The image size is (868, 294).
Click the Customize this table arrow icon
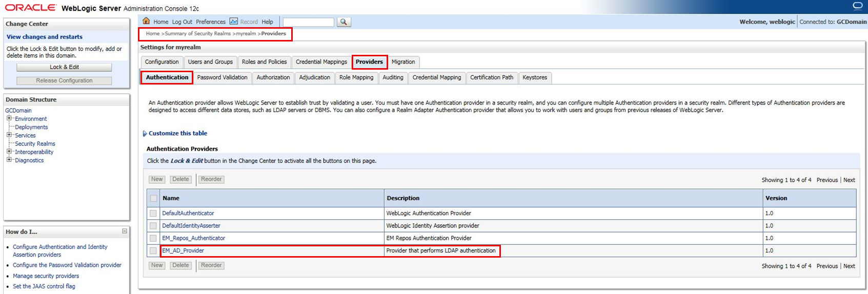[145, 134]
